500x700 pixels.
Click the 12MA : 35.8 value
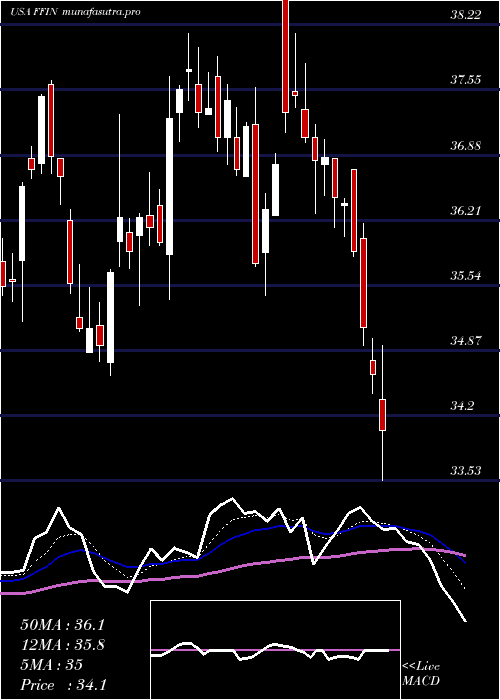pyautogui.click(x=62, y=645)
